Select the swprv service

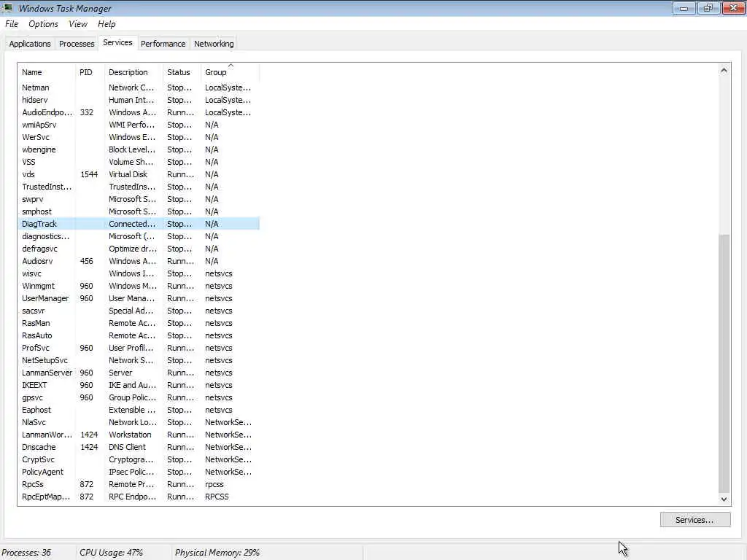point(139,199)
